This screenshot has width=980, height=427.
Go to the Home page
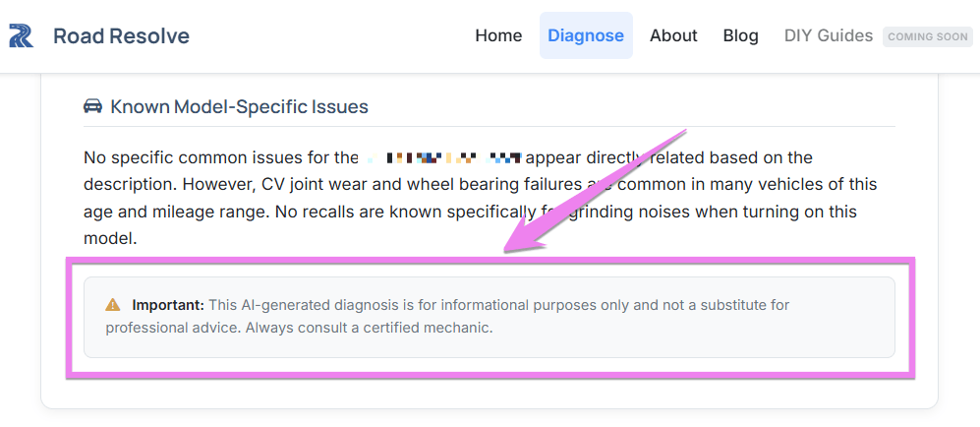498,35
